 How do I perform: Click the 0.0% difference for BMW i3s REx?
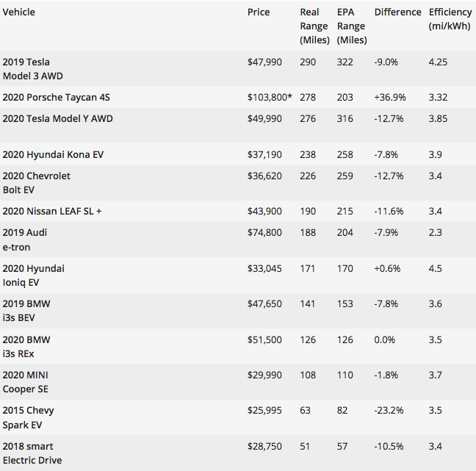(x=384, y=339)
